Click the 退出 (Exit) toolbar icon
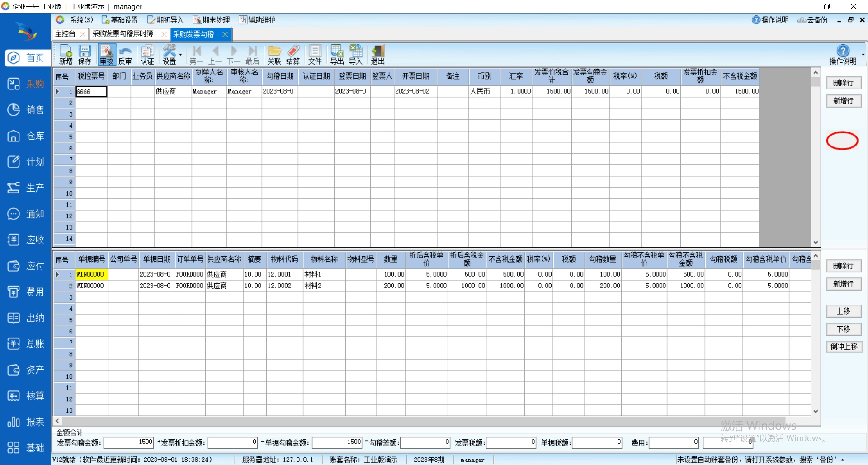The height and width of the screenshot is (465, 868). click(377, 55)
